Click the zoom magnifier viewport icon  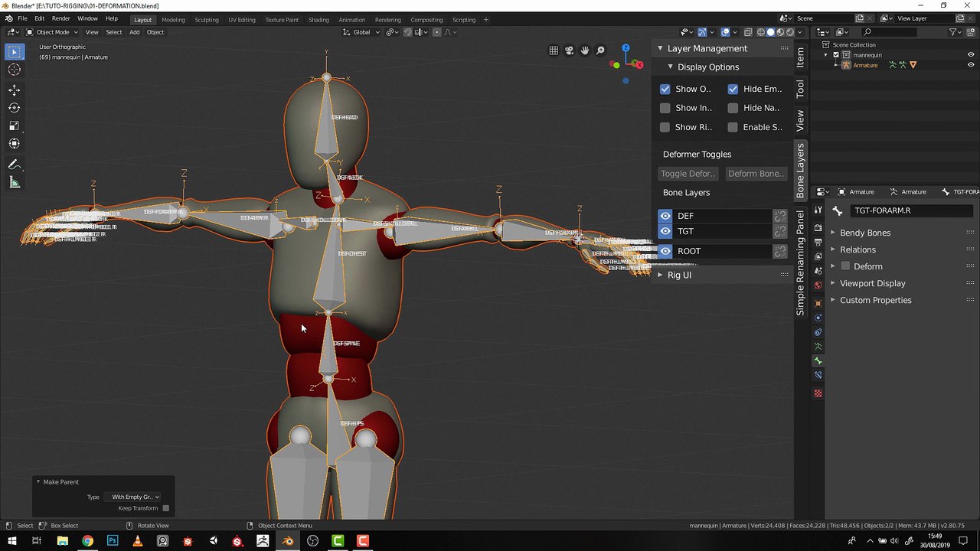[600, 51]
